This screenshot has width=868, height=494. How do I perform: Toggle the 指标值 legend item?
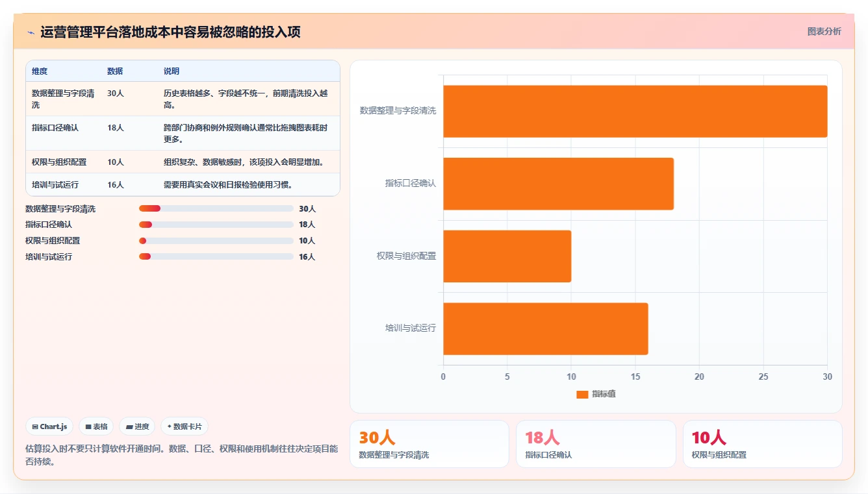(596, 394)
